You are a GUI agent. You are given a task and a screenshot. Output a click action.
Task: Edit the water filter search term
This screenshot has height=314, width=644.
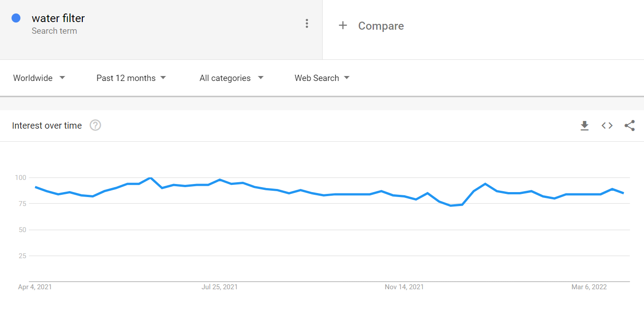[x=58, y=18]
